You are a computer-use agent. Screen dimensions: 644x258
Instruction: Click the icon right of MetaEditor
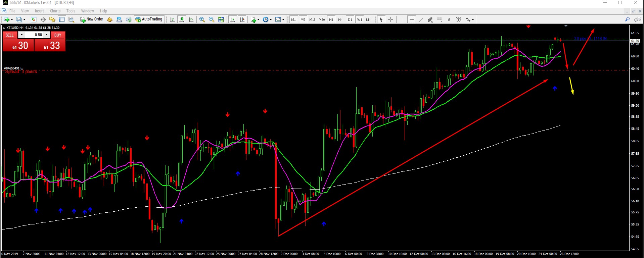[x=119, y=19]
